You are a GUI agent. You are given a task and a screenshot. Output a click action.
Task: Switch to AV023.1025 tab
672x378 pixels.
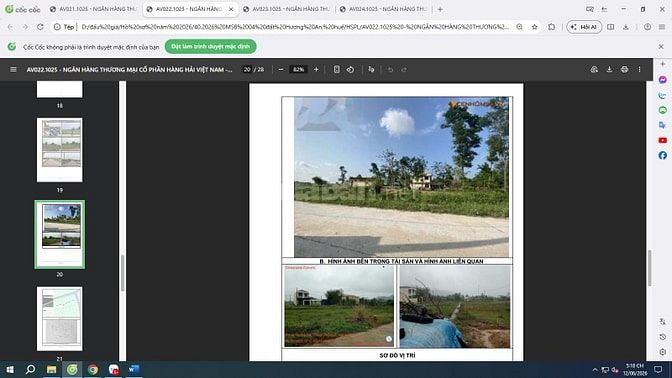click(x=287, y=9)
